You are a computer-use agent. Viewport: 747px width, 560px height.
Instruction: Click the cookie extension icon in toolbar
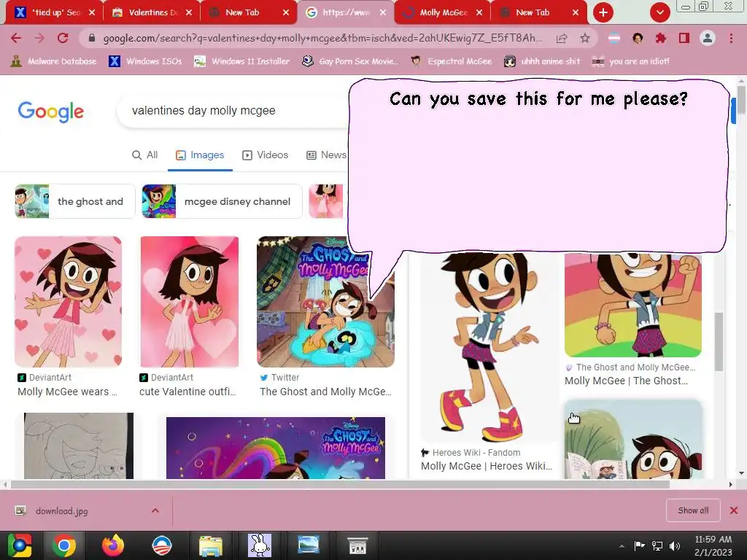tap(638, 38)
